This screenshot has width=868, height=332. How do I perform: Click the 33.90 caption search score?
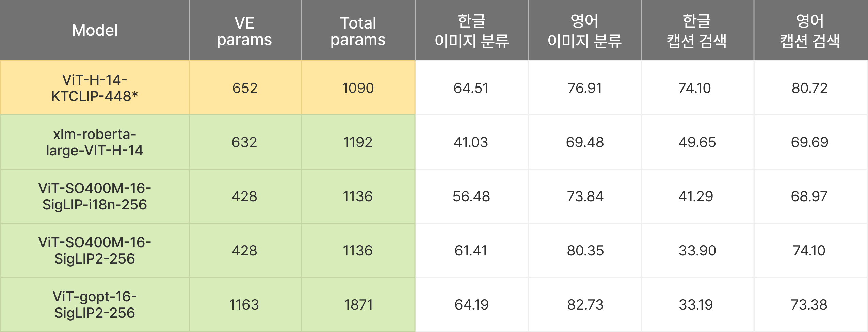[x=697, y=250]
